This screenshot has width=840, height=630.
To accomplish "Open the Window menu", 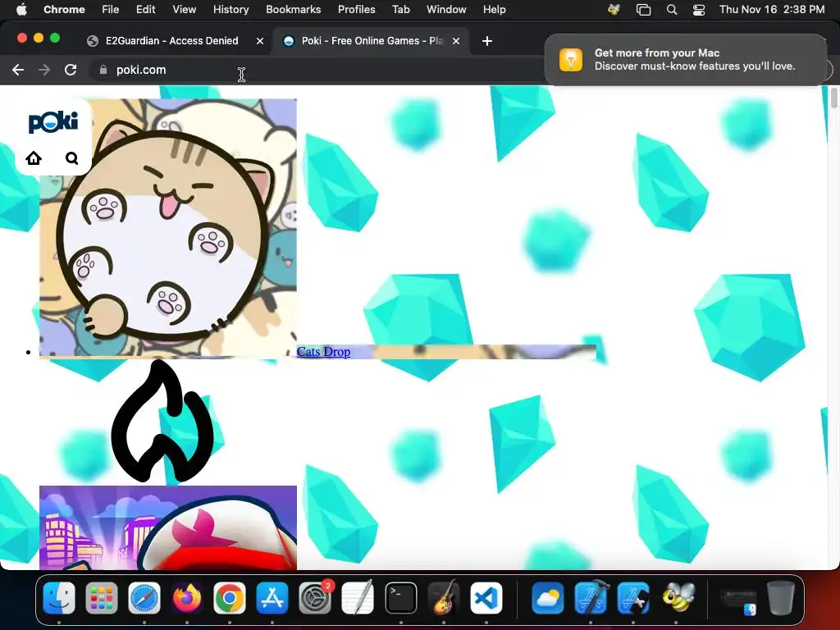I will pyautogui.click(x=446, y=10).
